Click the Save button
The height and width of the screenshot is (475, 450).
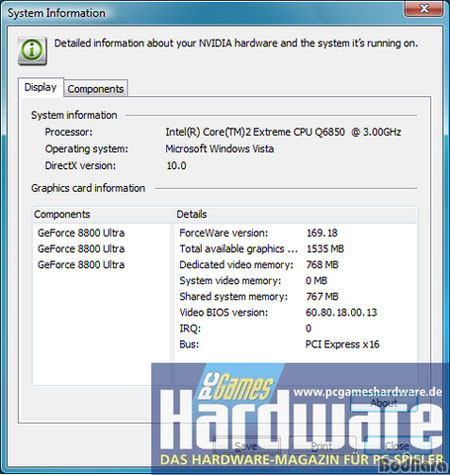[246, 446]
